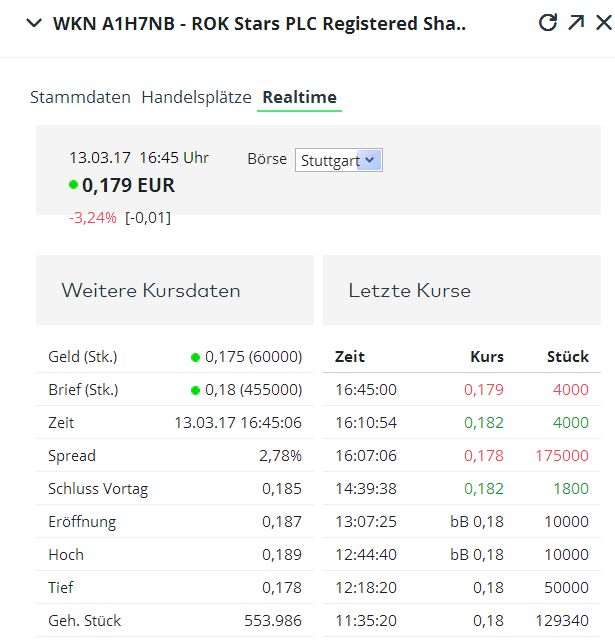The height and width of the screenshot is (641, 615).
Task: Select the Realtime tab
Action: (x=299, y=97)
